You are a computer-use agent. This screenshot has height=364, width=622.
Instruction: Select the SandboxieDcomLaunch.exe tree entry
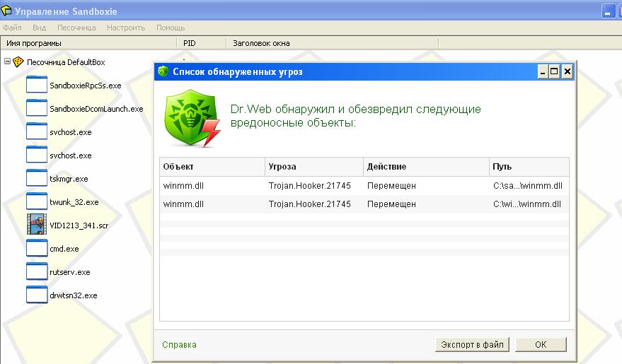(96, 109)
